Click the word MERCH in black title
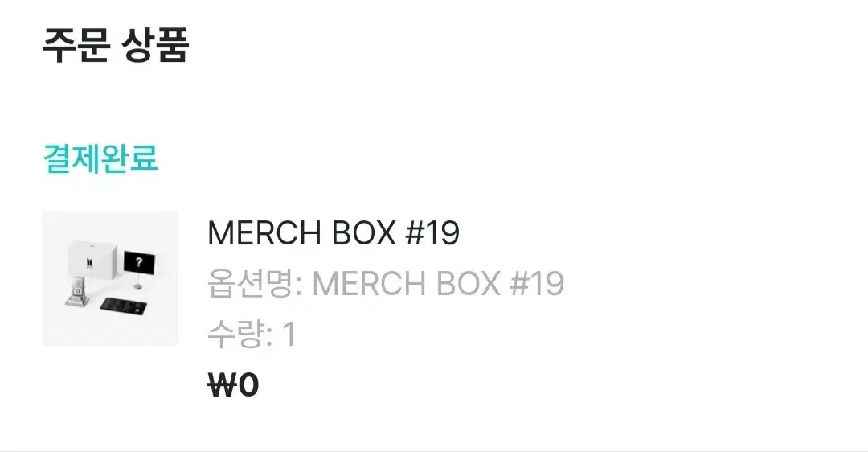The image size is (868, 452). pos(264,232)
